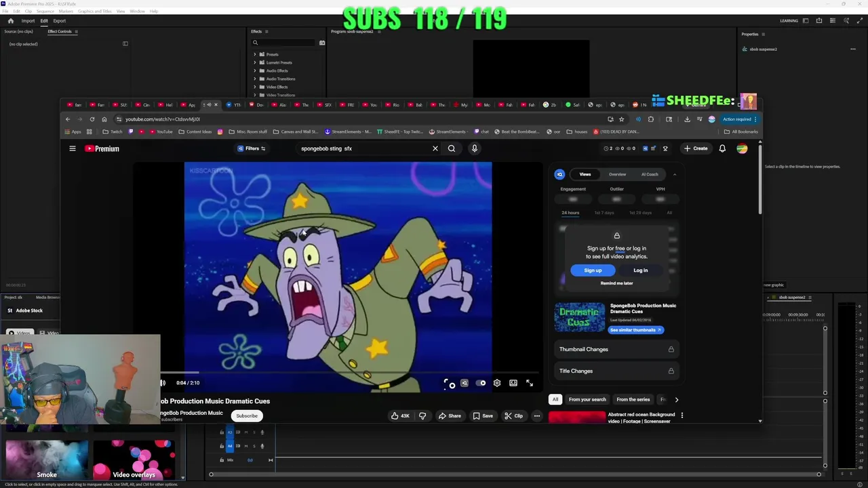Open browser downloads icon
Screen dimensions: 868x488
point(687,119)
